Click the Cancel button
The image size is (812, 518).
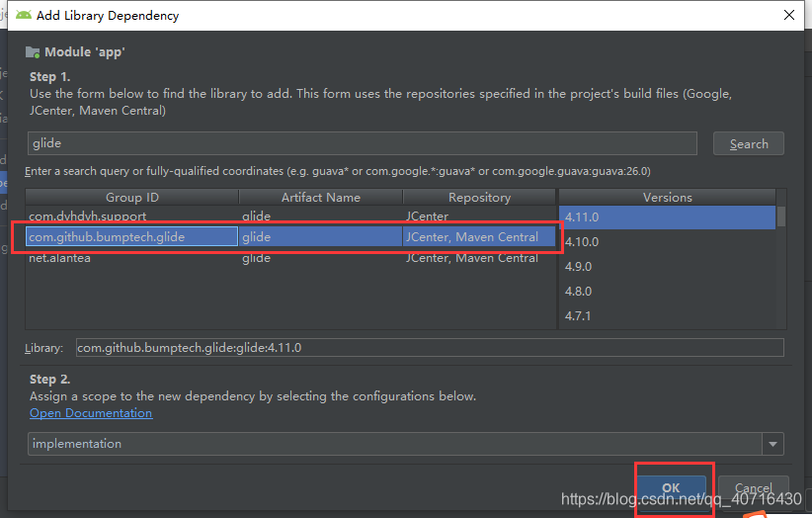(754, 488)
